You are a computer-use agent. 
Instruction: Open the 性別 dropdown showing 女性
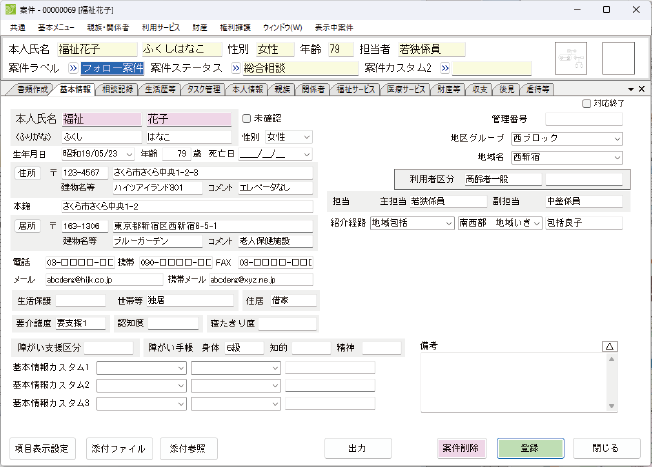click(289, 136)
